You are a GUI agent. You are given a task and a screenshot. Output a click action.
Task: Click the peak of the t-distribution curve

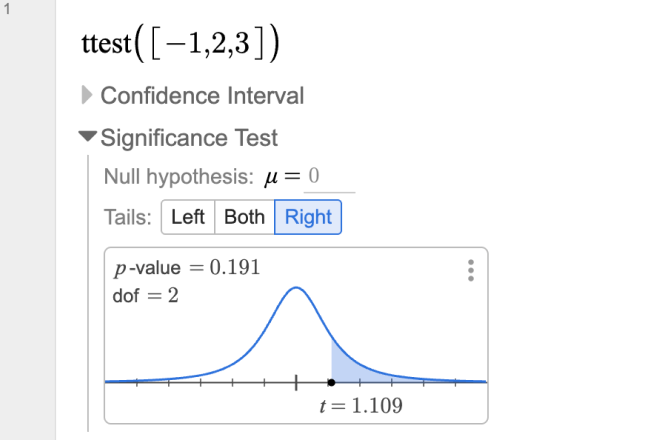296,289
